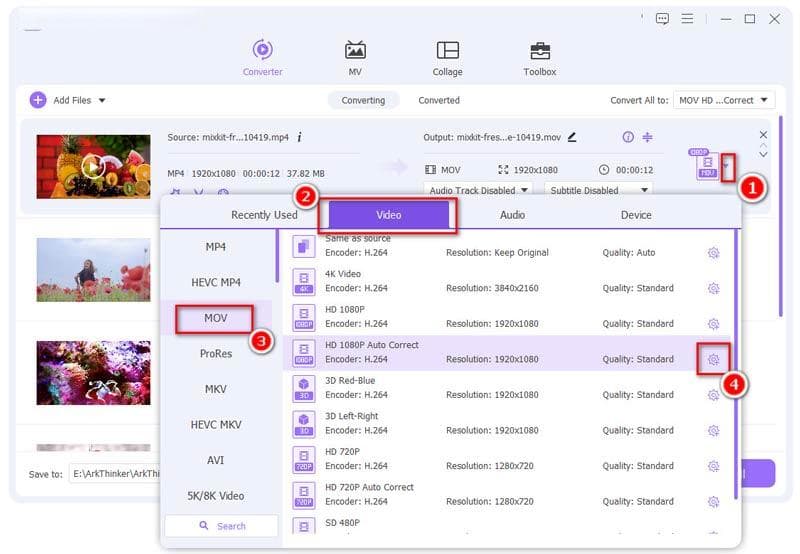Switch to Recently Used tab
The width and height of the screenshot is (800, 554).
pyautogui.click(x=264, y=215)
